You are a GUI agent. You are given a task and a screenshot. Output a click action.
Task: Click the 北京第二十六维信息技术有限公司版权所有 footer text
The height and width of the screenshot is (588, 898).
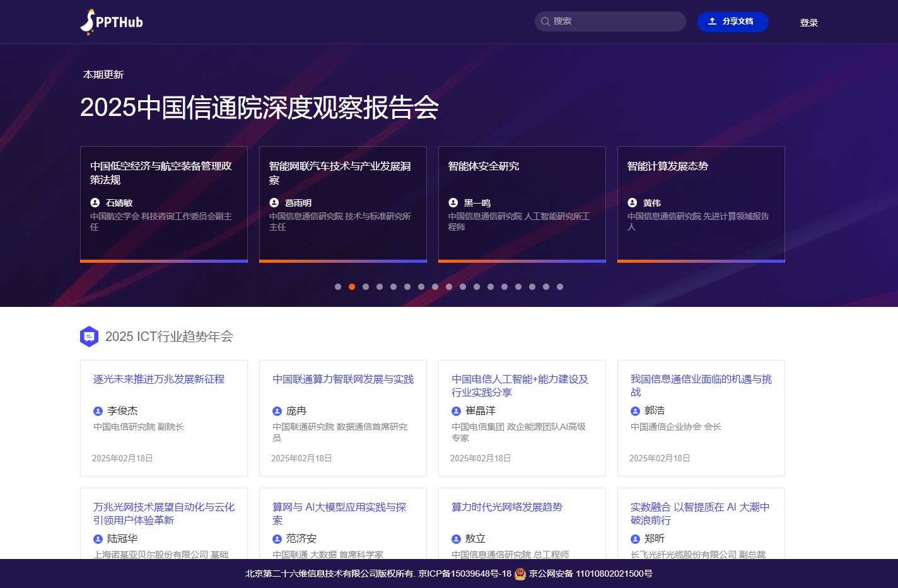tap(330, 574)
